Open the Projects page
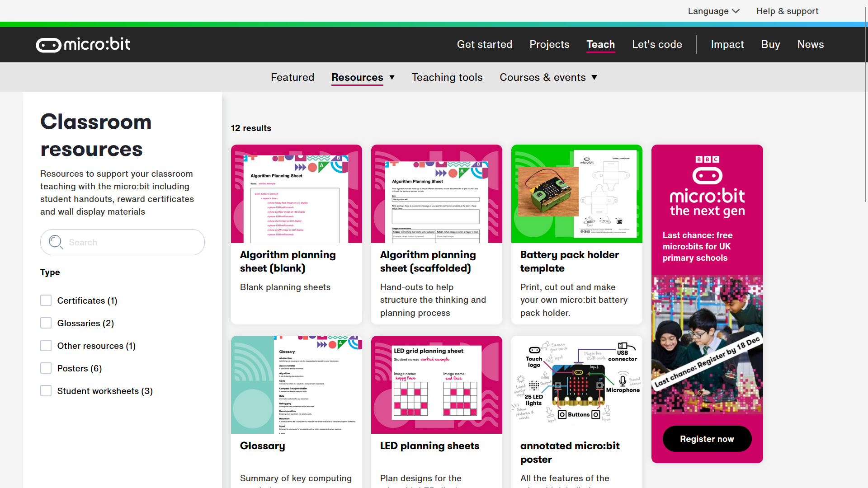This screenshot has width=868, height=488. point(549,44)
